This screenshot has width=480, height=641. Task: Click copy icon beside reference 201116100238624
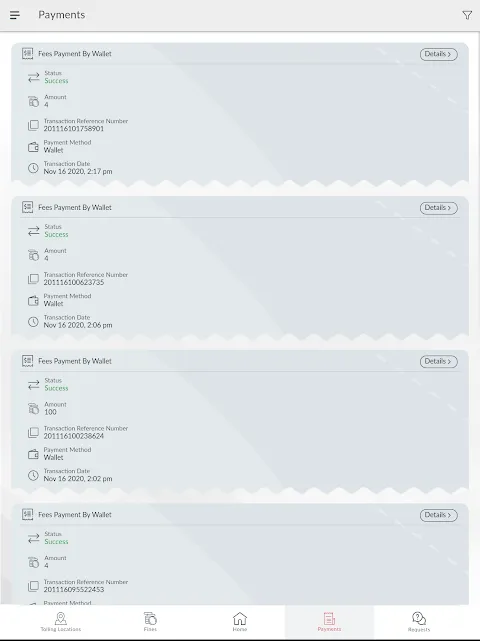pyautogui.click(x=33, y=433)
